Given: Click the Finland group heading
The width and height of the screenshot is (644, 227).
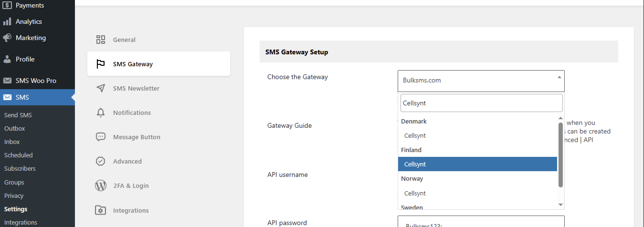Looking at the screenshot, I should [411, 150].
